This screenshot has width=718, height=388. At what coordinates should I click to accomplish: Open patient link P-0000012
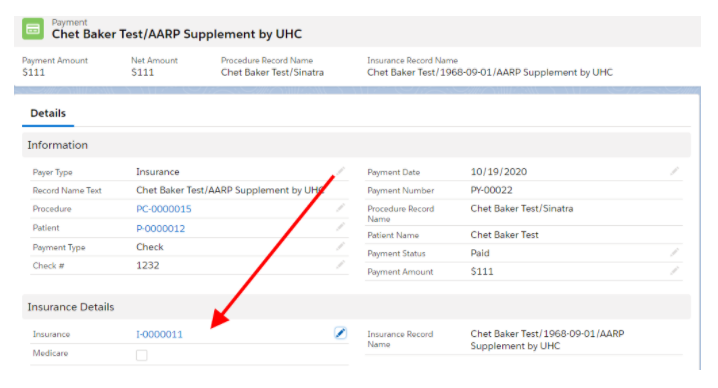pyautogui.click(x=161, y=229)
